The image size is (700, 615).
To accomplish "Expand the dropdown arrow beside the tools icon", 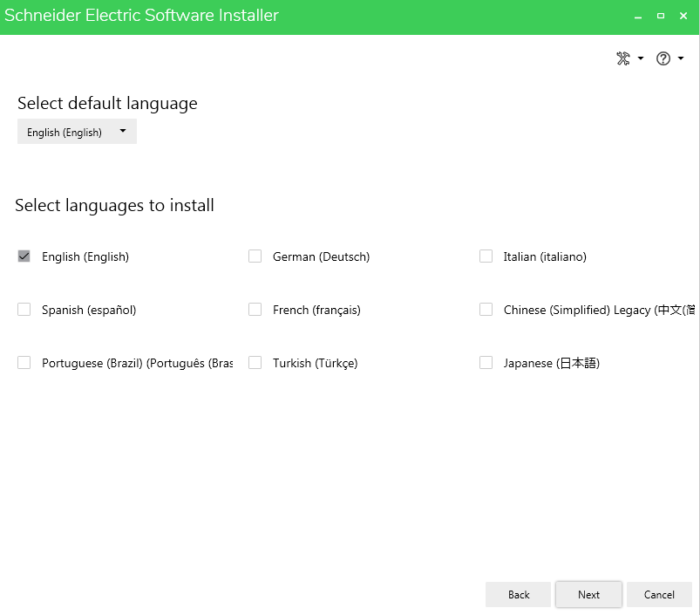I will (x=641, y=58).
